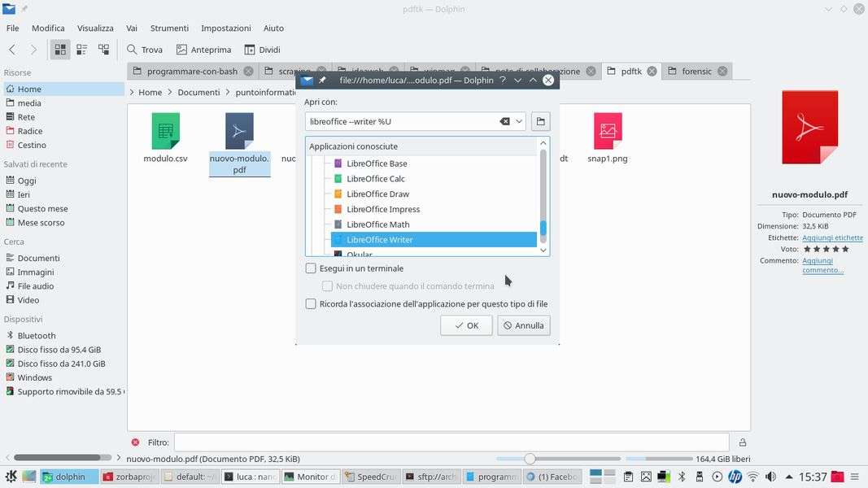Switch to the forensic tab
868x488 pixels.
pos(697,72)
